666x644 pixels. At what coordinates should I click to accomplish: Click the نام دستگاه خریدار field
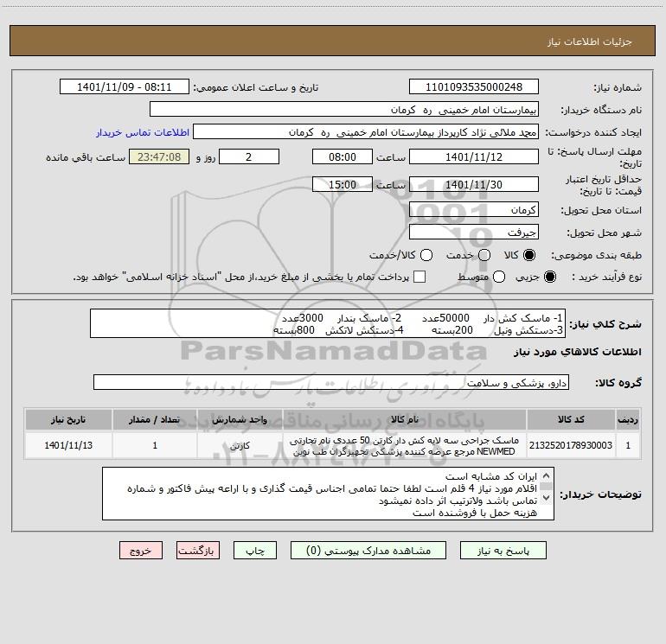344,110
